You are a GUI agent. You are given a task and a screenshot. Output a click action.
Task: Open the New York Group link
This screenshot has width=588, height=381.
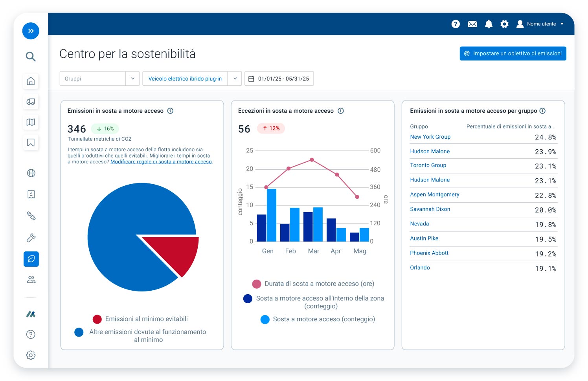(x=430, y=137)
